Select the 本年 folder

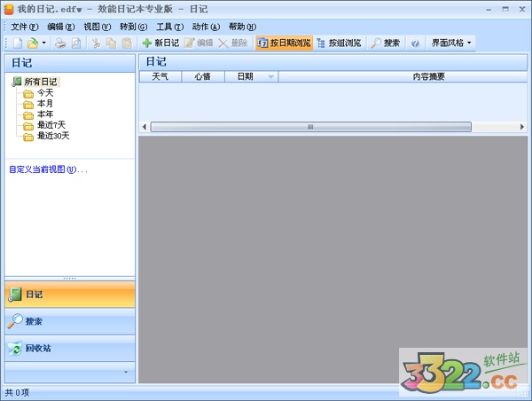pos(45,114)
